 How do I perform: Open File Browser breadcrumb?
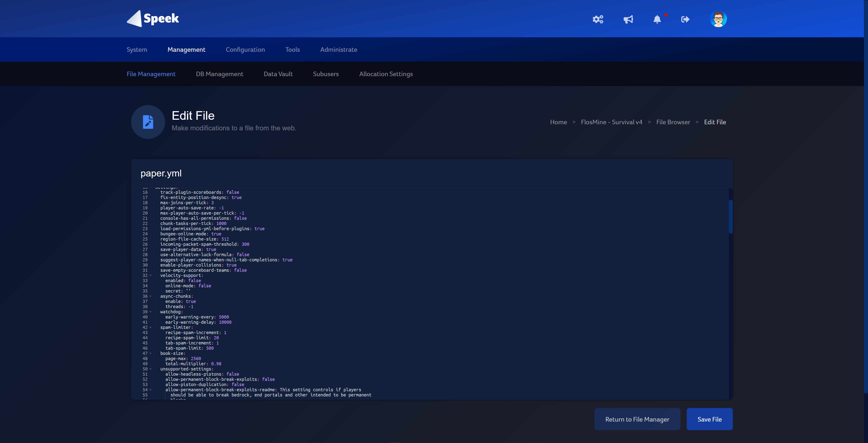673,122
